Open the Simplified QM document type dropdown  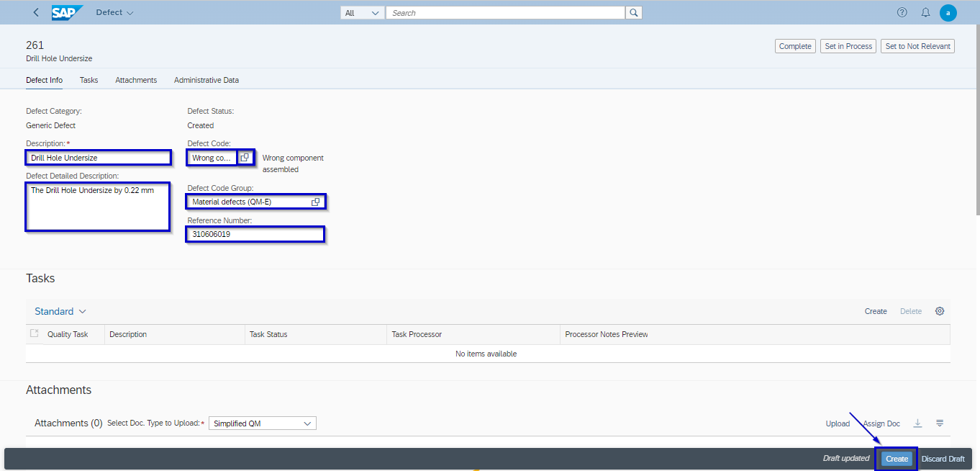pos(262,423)
